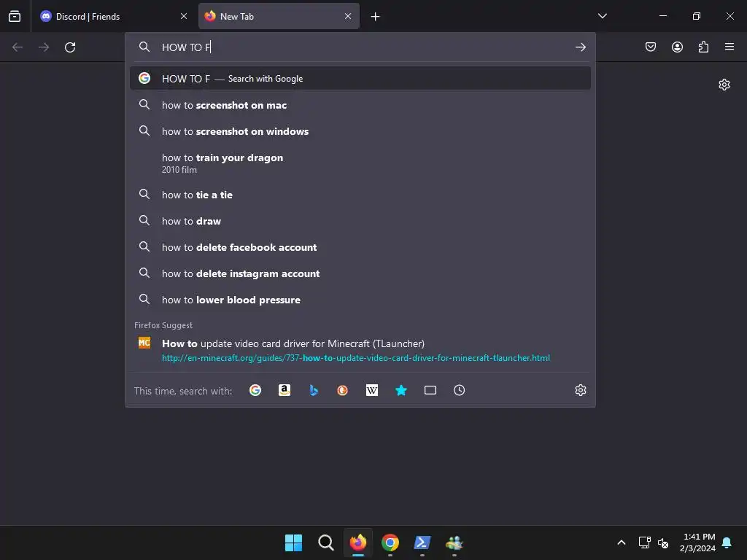
Task: Open Windows taskbar Search
Action: pyautogui.click(x=326, y=542)
